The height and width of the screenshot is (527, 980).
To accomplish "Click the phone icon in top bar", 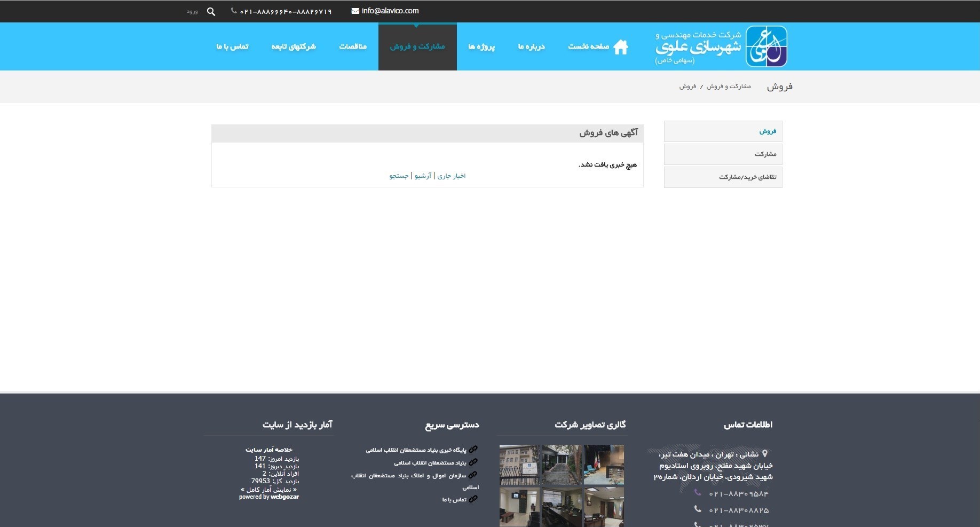I will (x=234, y=11).
